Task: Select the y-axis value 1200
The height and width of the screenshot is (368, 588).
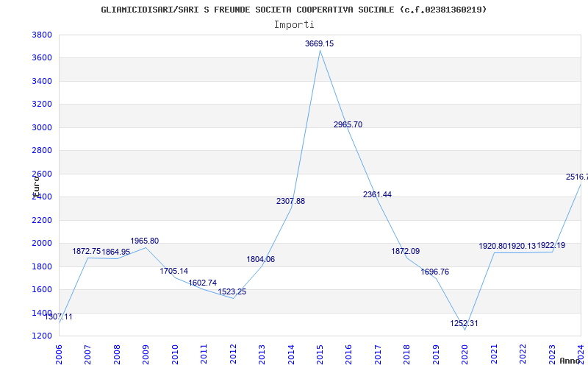Action: pyautogui.click(x=42, y=336)
